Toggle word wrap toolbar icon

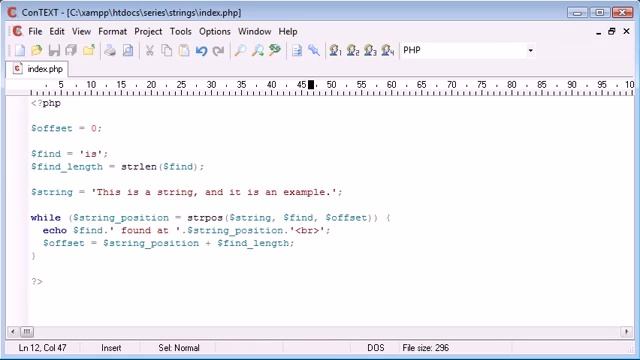coord(297,51)
